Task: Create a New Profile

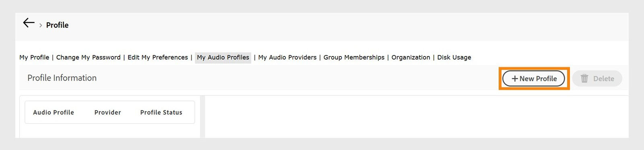Action: point(534,79)
